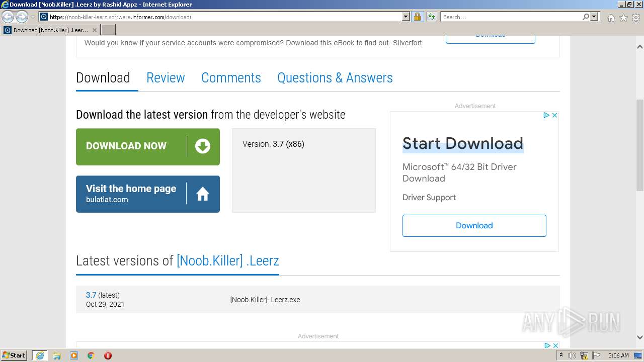Click Internet Explorer taskbar icon
This screenshot has width=644, height=362.
tap(39, 355)
